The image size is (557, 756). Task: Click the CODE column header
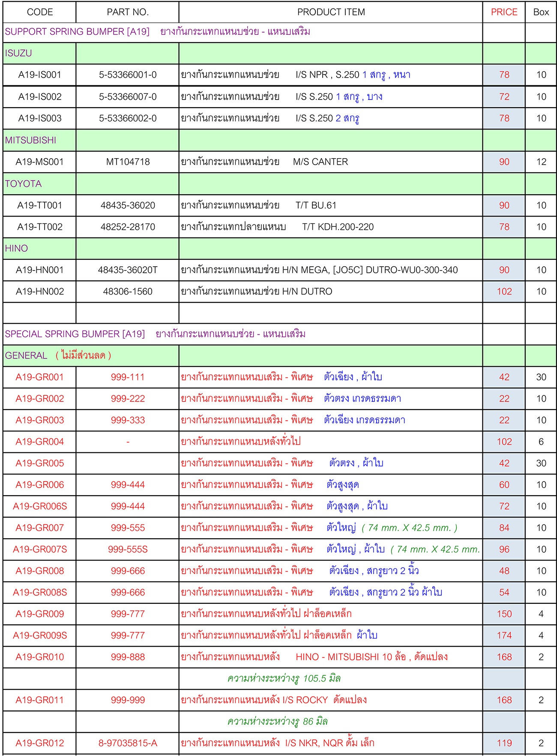click(40, 12)
